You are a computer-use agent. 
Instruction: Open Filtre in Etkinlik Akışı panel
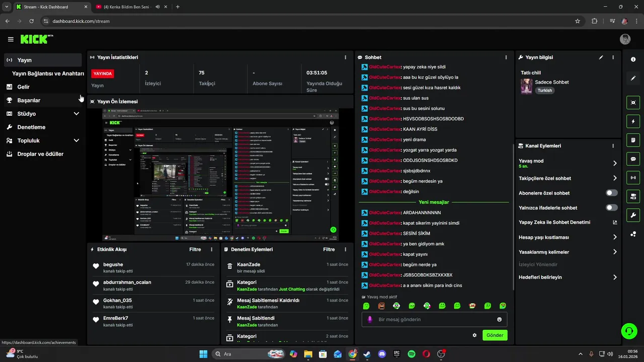click(195, 249)
